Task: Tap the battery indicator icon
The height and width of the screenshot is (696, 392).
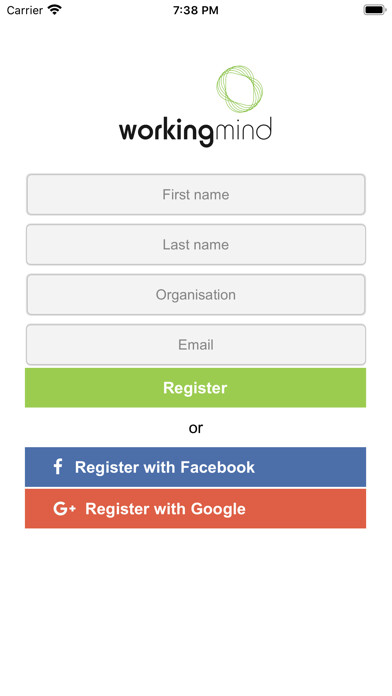Action: pyautogui.click(x=375, y=10)
